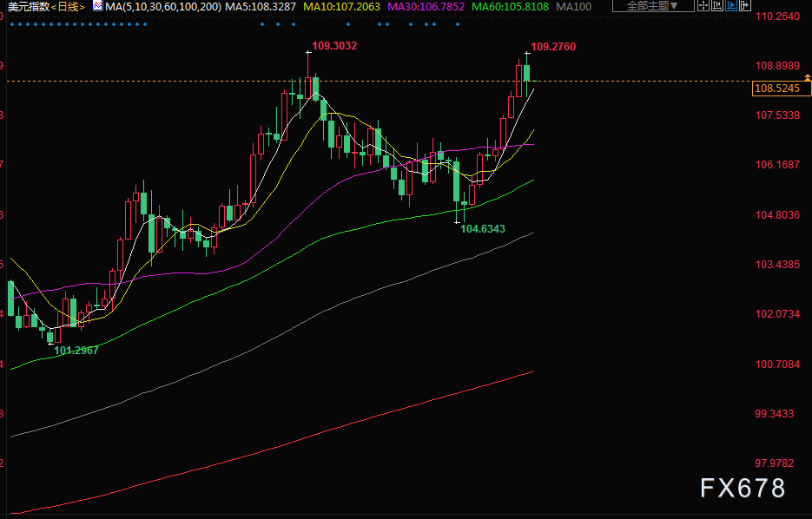The width and height of the screenshot is (812, 519).
Task: Toggle the yellow MA10 line label
Action: pyautogui.click(x=341, y=6)
